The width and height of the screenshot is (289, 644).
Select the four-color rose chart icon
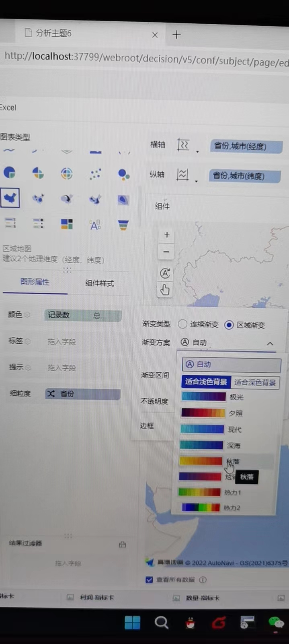coord(38,173)
